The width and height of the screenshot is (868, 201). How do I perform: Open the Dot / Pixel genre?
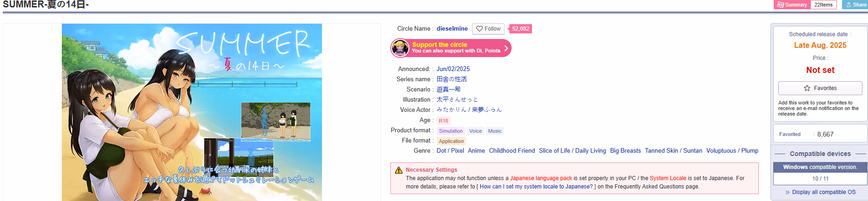click(x=450, y=150)
